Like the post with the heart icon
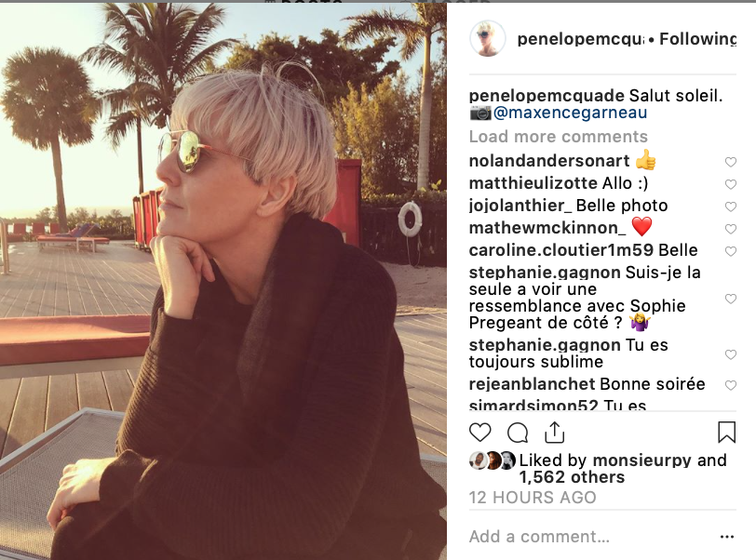The image size is (756, 560). pyautogui.click(x=479, y=433)
